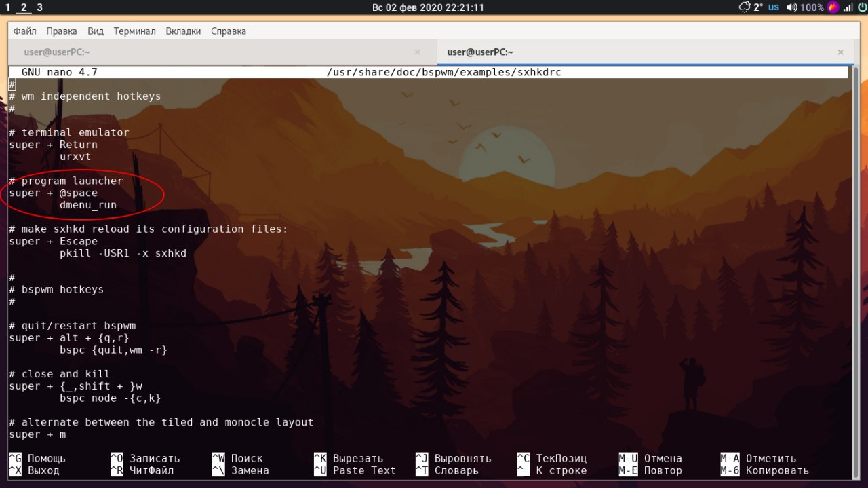The height and width of the screenshot is (488, 868).
Task: Click the ^K Вырезать shortcut
Action: [x=349, y=458]
